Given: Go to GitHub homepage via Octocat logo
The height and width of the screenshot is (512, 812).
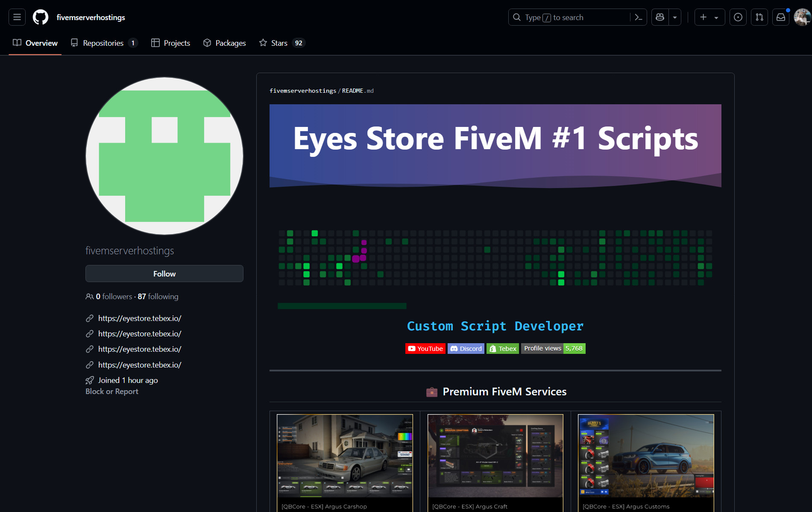Looking at the screenshot, I should pyautogui.click(x=41, y=17).
